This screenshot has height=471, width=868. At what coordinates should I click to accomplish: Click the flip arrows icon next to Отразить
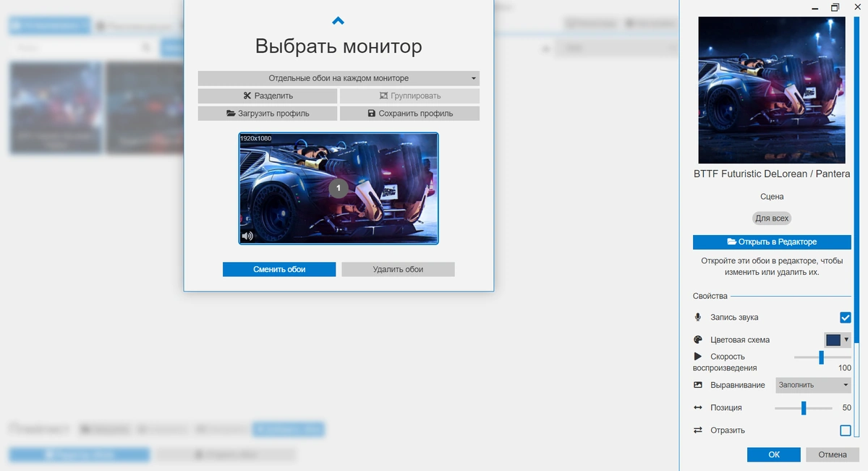click(698, 430)
